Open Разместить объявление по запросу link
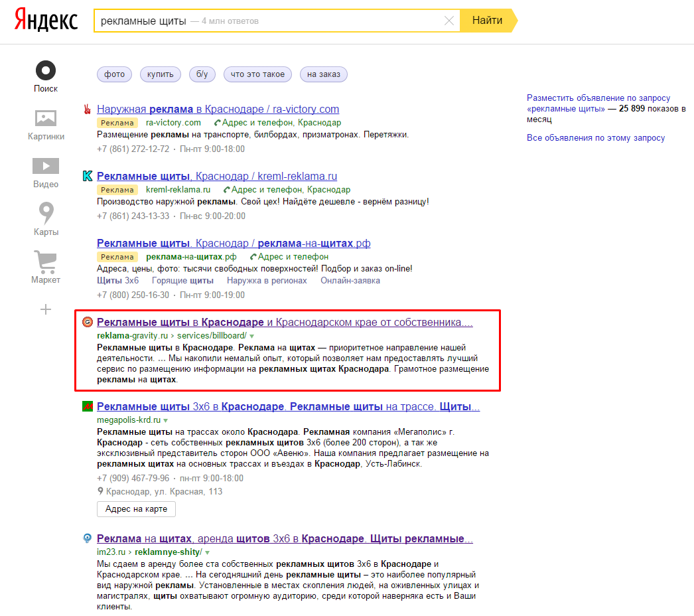 tap(598, 103)
